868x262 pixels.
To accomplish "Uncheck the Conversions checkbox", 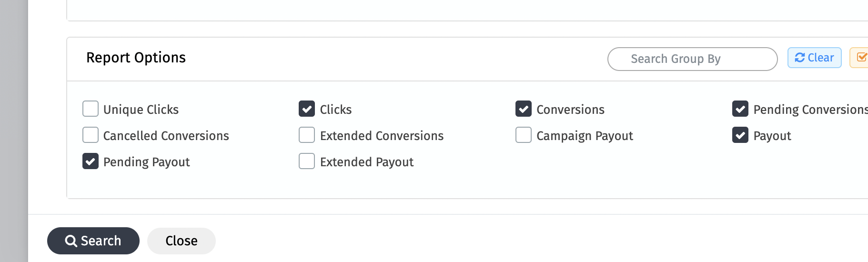I will (x=524, y=109).
